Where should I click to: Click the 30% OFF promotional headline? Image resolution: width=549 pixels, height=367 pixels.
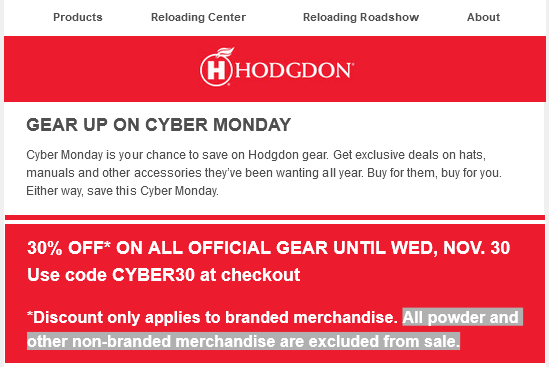point(269,248)
